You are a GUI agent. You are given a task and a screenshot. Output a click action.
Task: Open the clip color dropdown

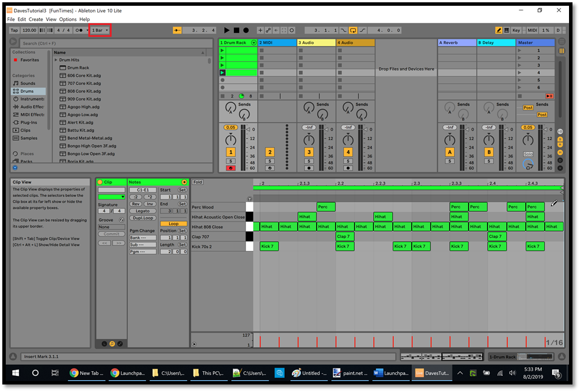click(x=111, y=197)
